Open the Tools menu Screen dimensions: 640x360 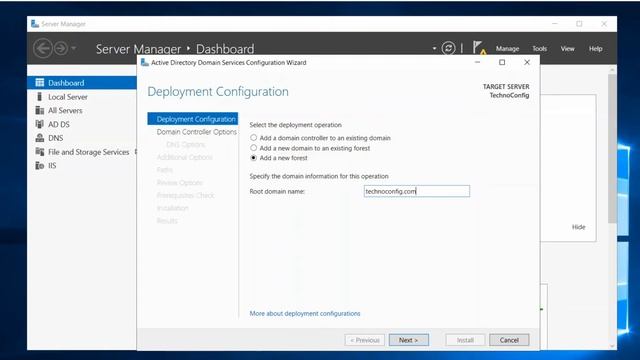pyautogui.click(x=539, y=49)
